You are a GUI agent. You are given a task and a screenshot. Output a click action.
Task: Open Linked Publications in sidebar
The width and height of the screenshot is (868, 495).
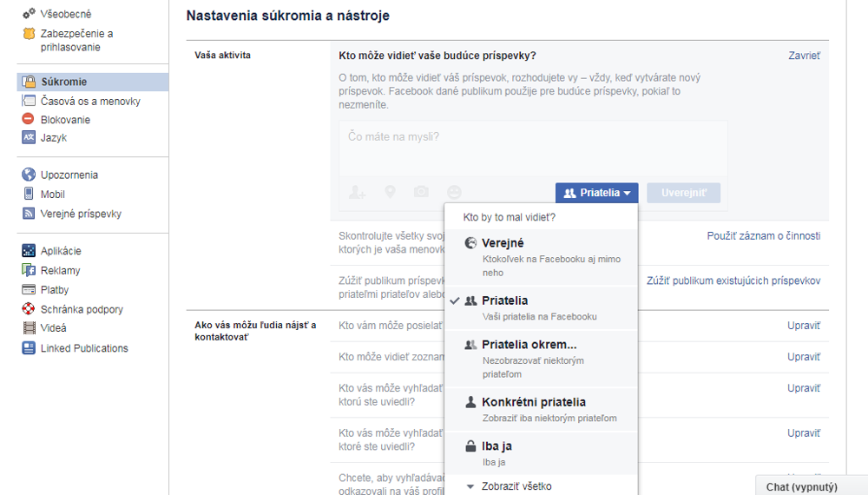click(84, 348)
